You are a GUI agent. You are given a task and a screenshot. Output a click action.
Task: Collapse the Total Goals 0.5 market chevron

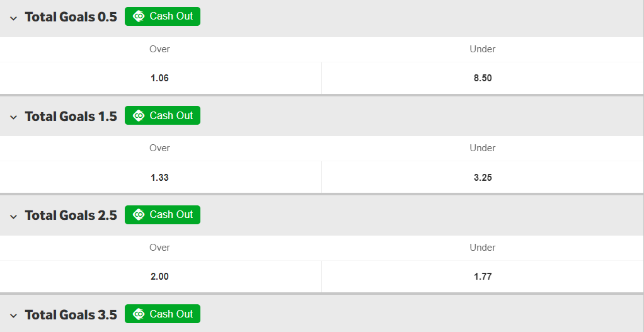[x=14, y=18]
